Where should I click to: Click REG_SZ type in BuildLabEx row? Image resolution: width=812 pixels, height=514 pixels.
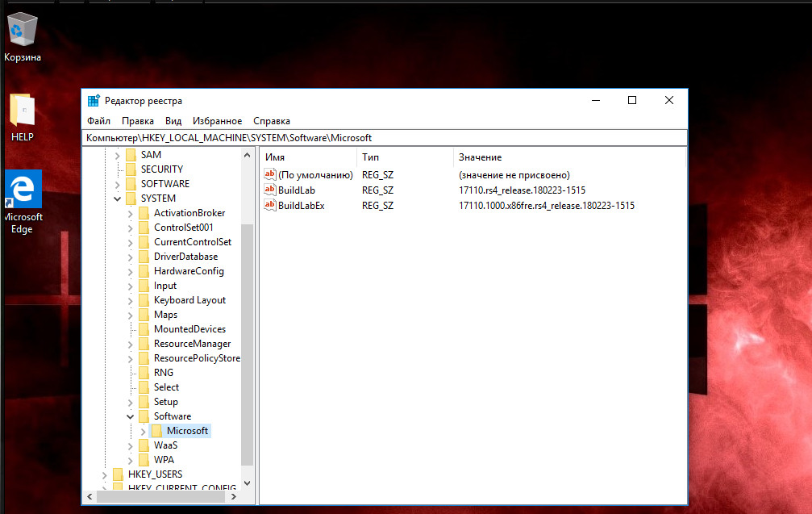377,206
